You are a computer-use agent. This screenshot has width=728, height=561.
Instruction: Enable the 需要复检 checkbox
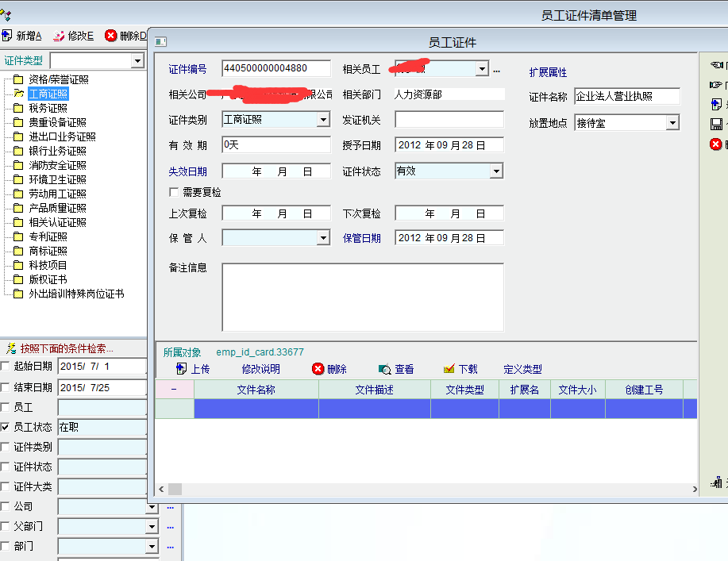174,192
